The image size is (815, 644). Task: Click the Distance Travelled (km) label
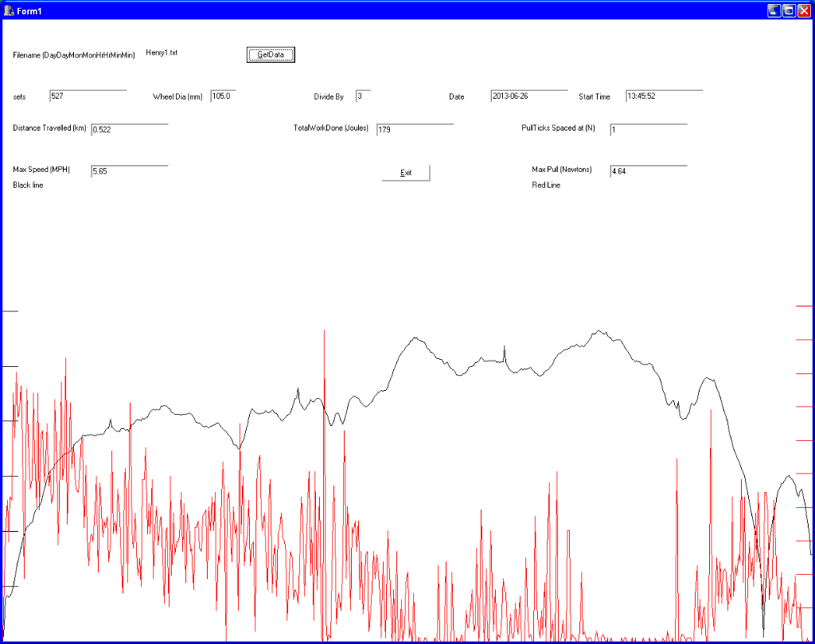49,128
